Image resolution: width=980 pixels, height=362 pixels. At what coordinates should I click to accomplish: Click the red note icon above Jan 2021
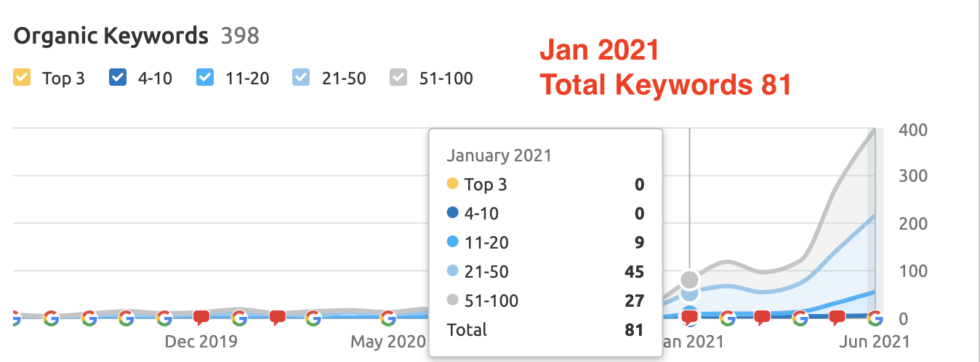click(x=690, y=318)
